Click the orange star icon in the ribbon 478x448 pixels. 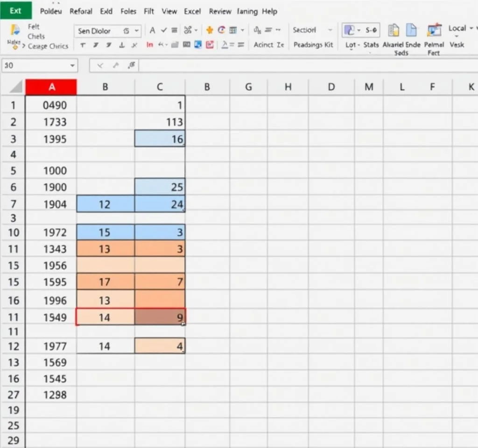209,30
